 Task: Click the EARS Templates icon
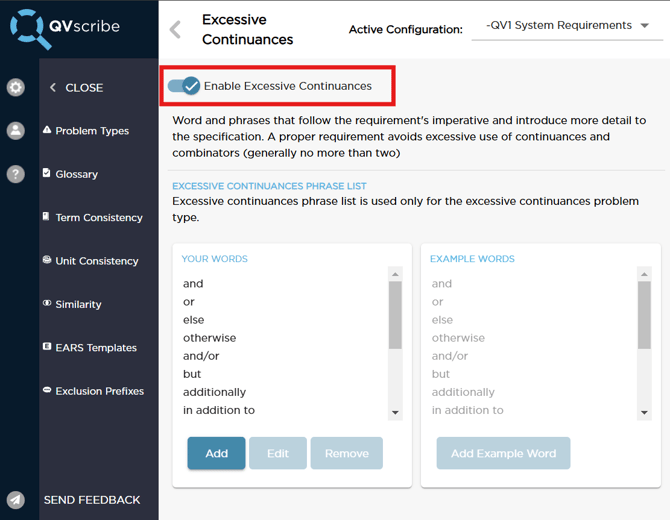[47, 347]
